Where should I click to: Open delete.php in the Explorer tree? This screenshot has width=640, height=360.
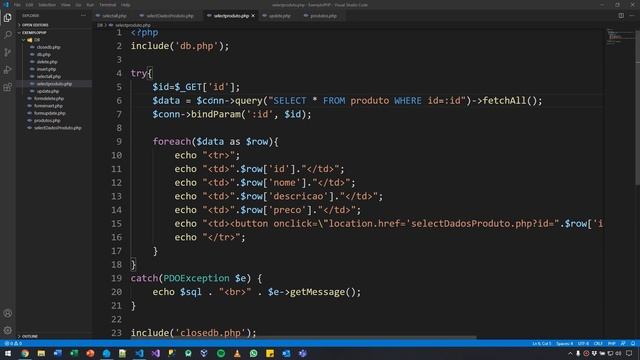coord(47,62)
